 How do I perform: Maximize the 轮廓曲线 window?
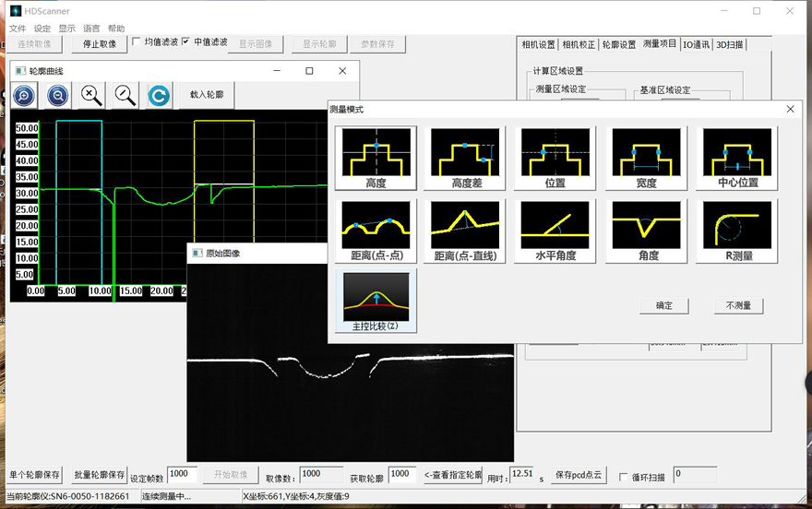[x=309, y=71]
